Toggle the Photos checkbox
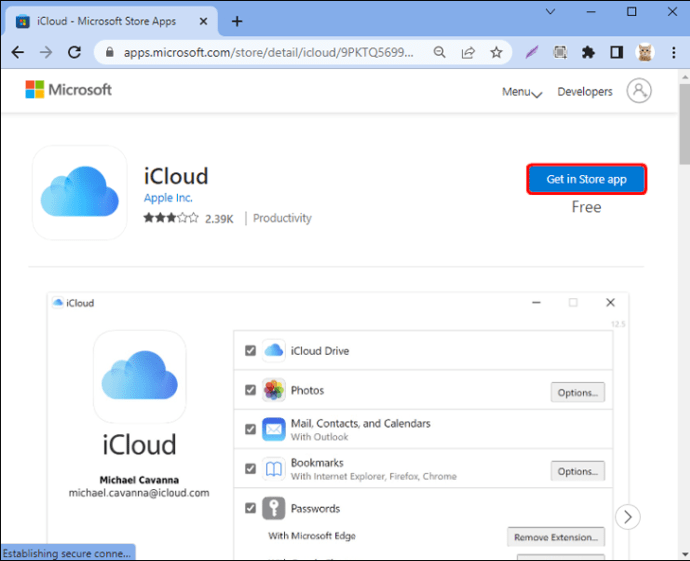Image resolution: width=690 pixels, height=561 pixels. (250, 390)
